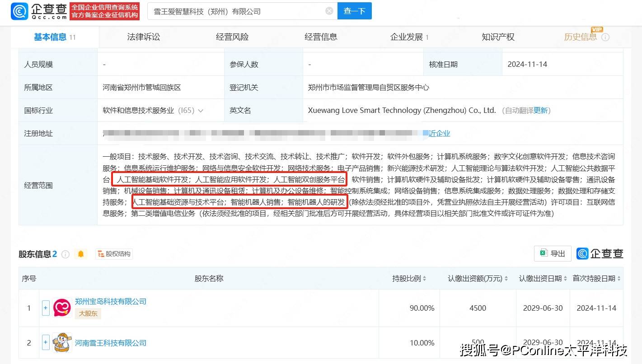Open the 郑州宝岛科技有限公司 link
Screen dimensions: 642x364
pos(111,301)
